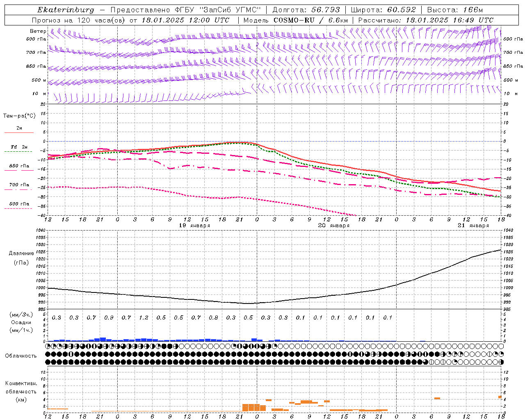Click the 'Широта: 60.592' header field
This screenshot has height=420, width=525.
[x=383, y=10]
